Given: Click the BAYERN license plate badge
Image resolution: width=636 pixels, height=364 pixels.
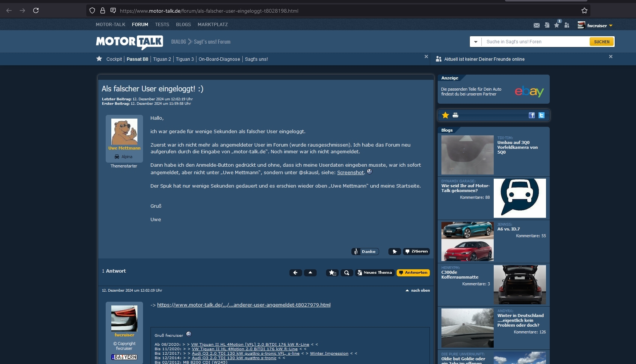Looking at the screenshot, I should (x=124, y=357).
